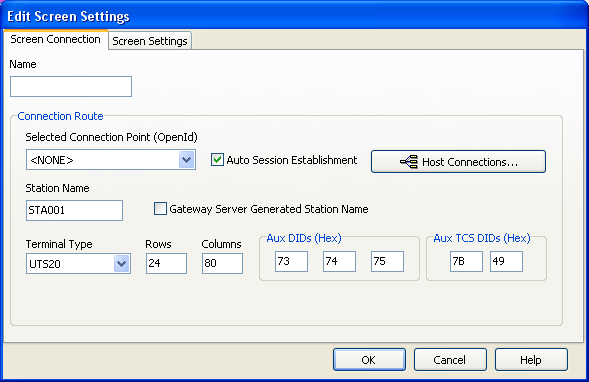Viewport: 589px width, 382px height.
Task: Uncheck Auto Session Establishment
Action: point(217,160)
